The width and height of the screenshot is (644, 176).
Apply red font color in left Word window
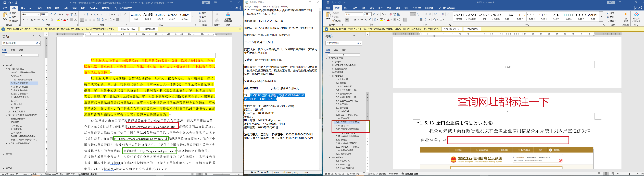click(x=65, y=20)
